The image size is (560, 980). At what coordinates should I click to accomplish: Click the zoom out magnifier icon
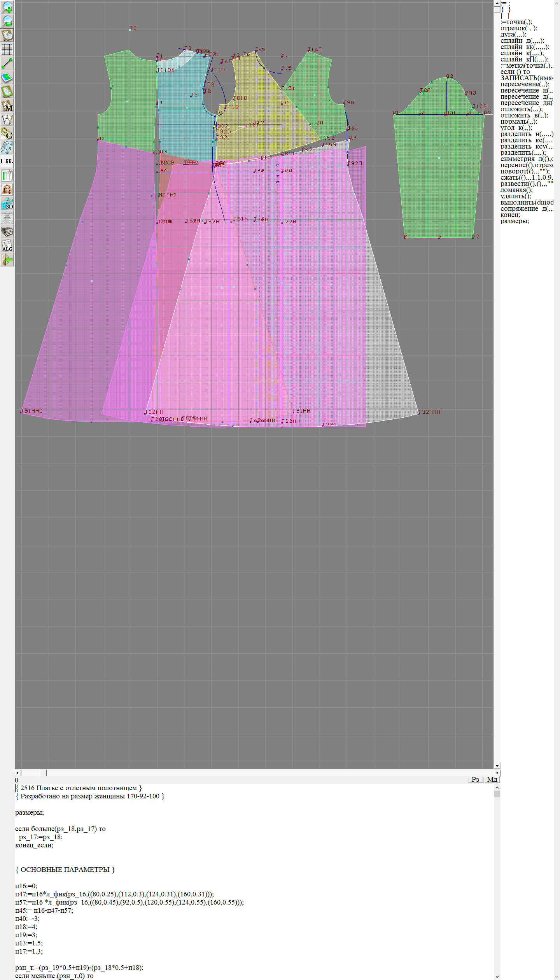tap(7, 21)
